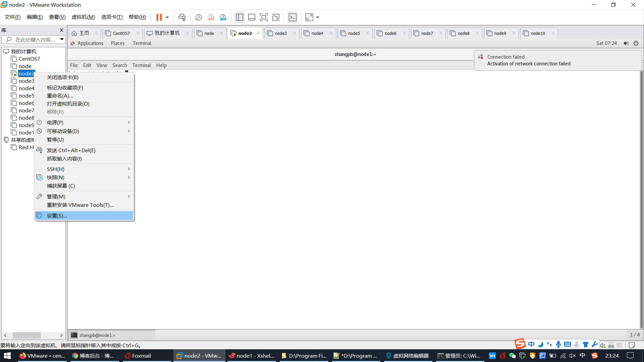Select CentOS7 in the library tree
The width and height of the screenshot is (644, 362).
pyautogui.click(x=29, y=59)
